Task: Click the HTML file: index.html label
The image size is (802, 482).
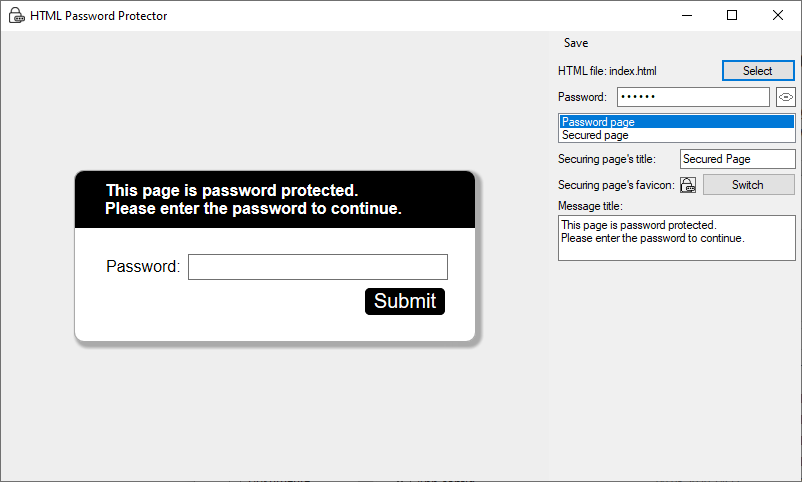Action: pyautogui.click(x=607, y=71)
